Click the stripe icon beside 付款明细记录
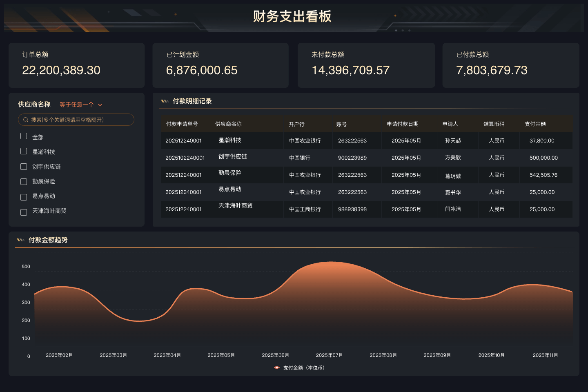The height and width of the screenshot is (392, 588). point(165,101)
